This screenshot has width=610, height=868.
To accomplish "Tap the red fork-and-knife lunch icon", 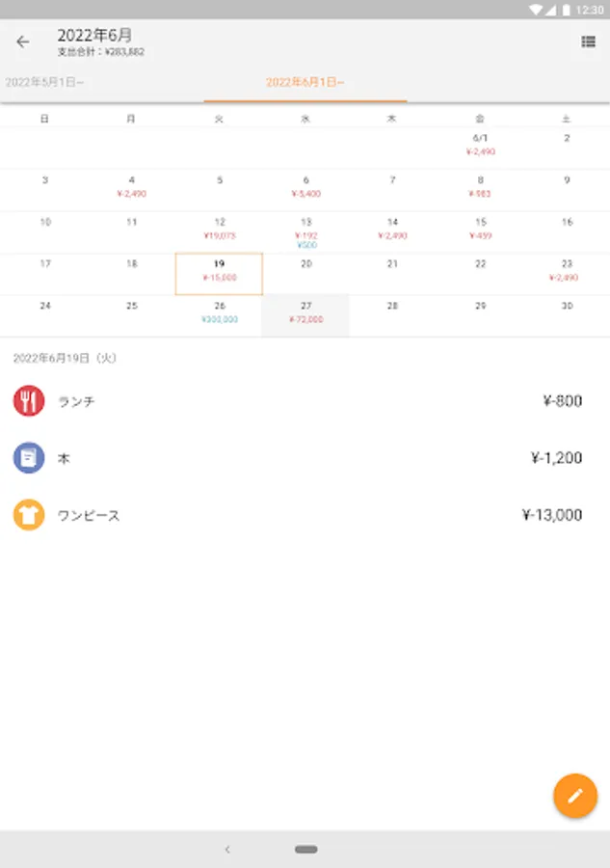I will 29,401.
